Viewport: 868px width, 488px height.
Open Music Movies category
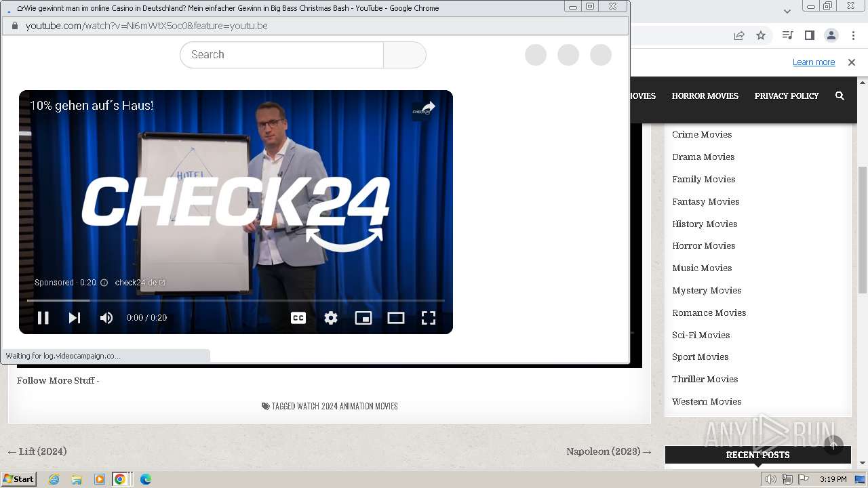pyautogui.click(x=702, y=268)
